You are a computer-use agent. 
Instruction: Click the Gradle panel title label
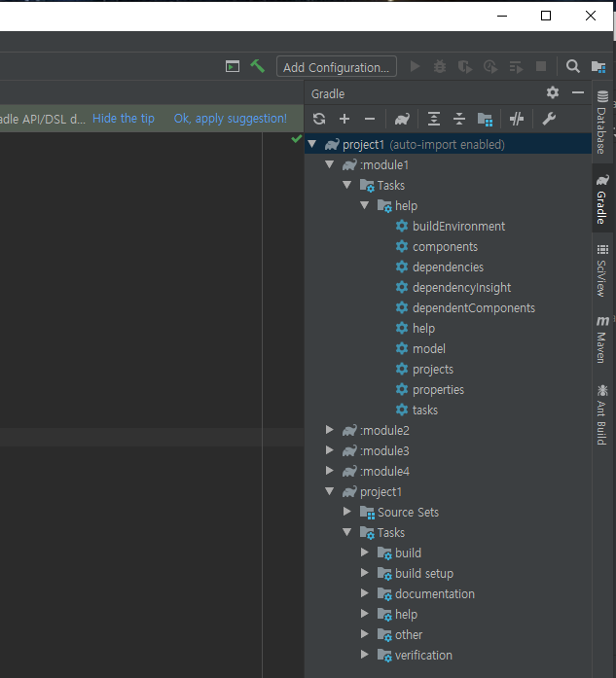click(328, 93)
